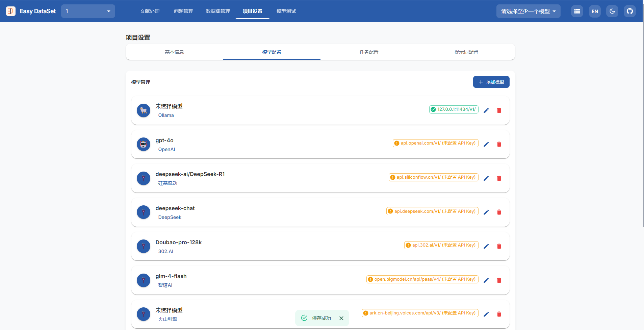The width and height of the screenshot is (644, 330).
Task: Open the 模型测试 page
Action: click(x=286, y=11)
